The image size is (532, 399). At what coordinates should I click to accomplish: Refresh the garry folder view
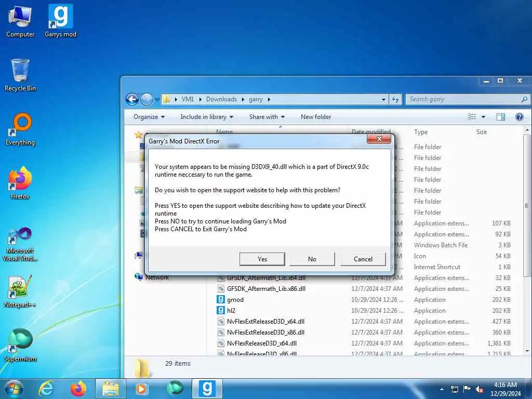click(395, 99)
